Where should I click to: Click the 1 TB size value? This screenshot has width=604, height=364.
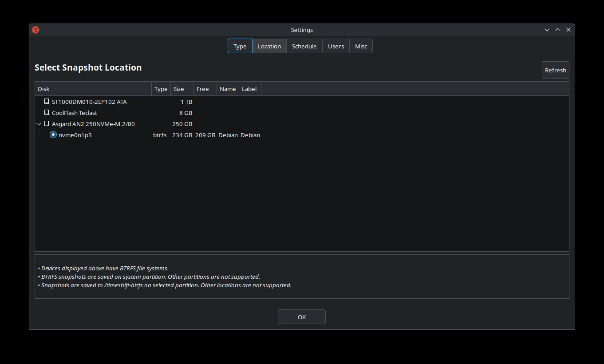(186, 102)
